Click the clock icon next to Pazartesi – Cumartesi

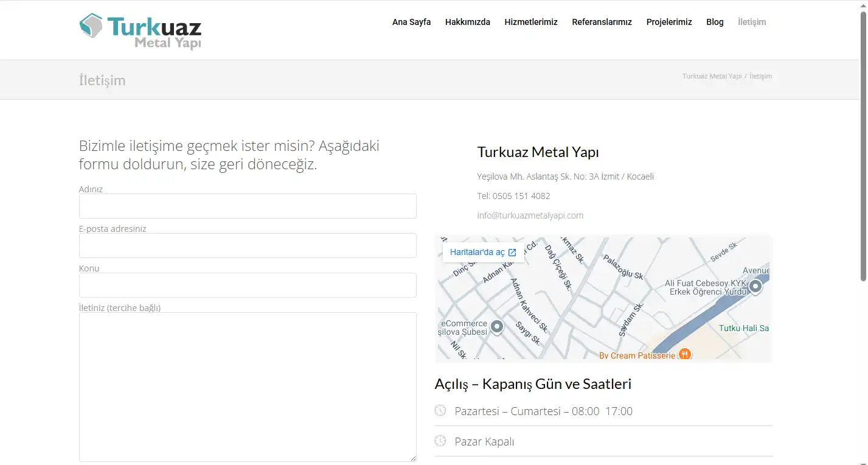point(440,410)
